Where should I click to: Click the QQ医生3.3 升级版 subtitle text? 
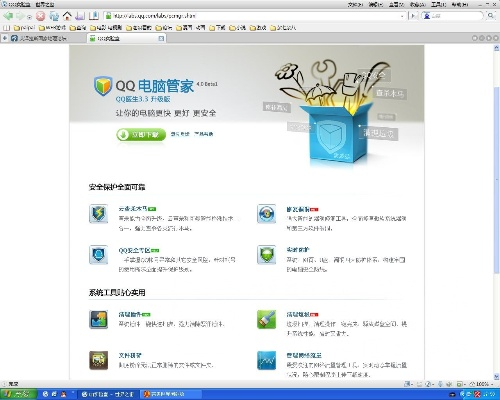pos(143,99)
